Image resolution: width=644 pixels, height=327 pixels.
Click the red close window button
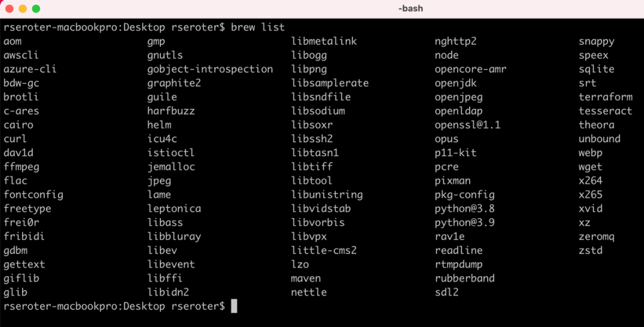coord(9,9)
